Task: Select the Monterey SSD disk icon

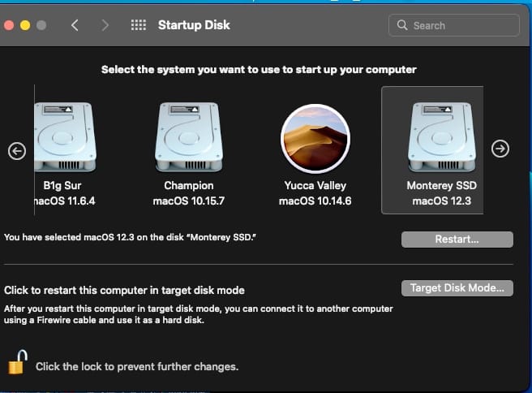Action: pos(442,137)
